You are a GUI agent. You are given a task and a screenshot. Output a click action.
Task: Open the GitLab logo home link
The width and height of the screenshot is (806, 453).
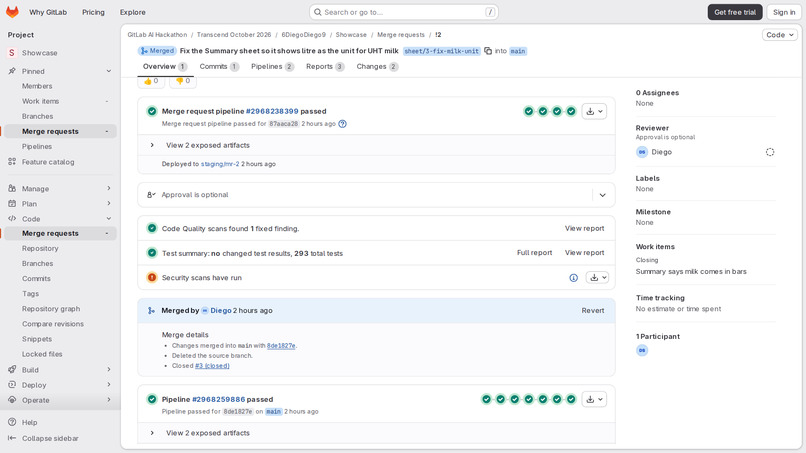click(x=12, y=12)
